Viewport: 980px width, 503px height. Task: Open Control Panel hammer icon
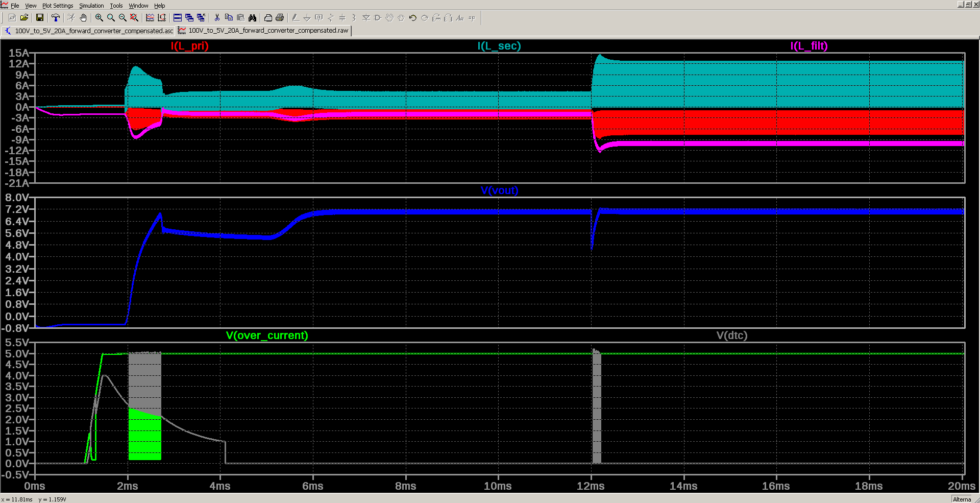[56, 18]
